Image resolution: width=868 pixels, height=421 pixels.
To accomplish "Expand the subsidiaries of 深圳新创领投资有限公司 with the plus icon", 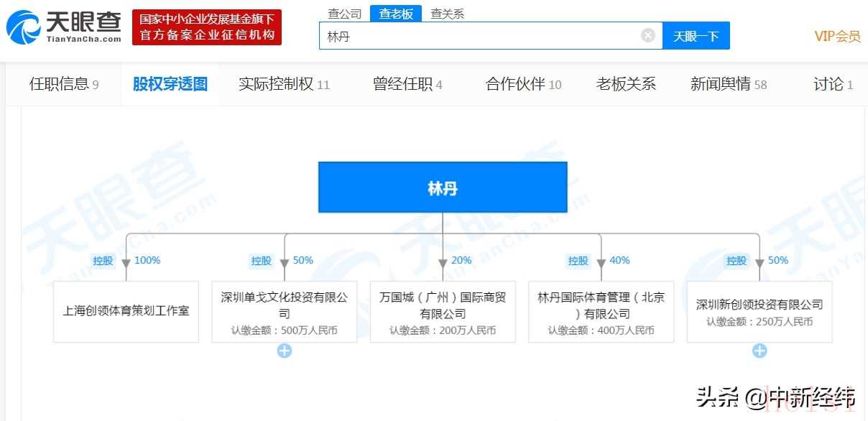I will point(759,351).
